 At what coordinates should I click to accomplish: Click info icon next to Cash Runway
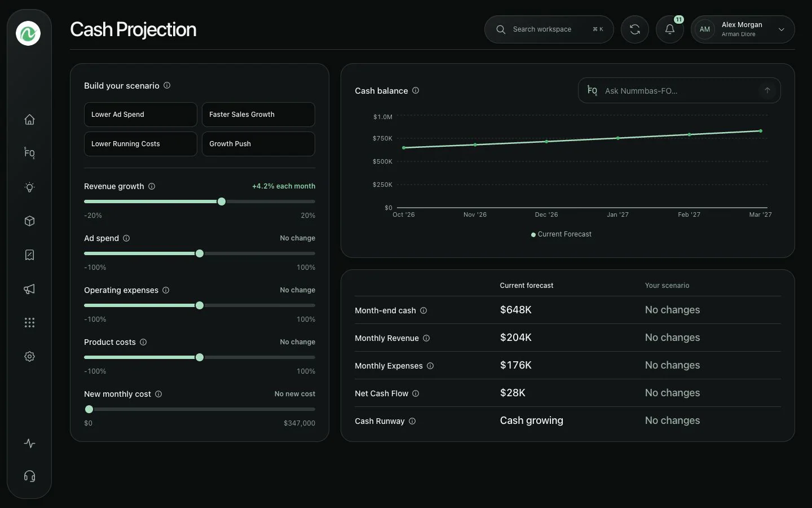412,421
